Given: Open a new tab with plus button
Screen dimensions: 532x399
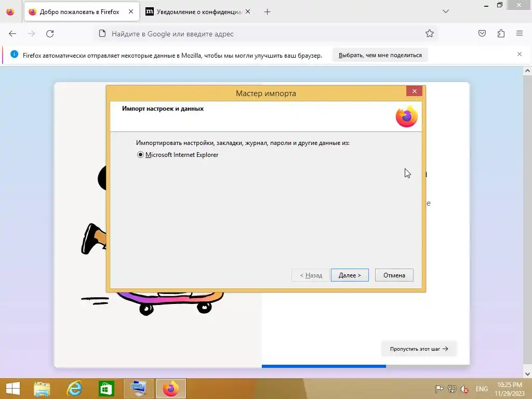Looking at the screenshot, I should point(268,12).
